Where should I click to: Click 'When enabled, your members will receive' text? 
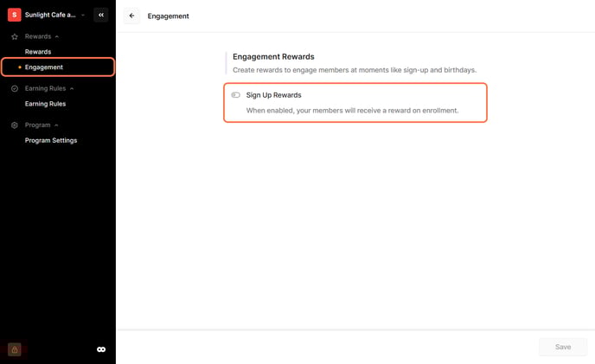(352, 111)
